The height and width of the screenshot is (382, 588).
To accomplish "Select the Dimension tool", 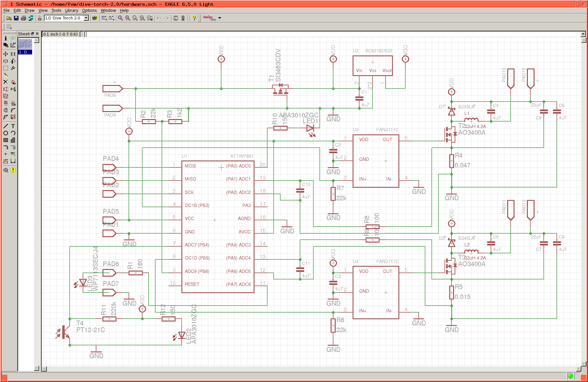I will (x=13, y=161).
